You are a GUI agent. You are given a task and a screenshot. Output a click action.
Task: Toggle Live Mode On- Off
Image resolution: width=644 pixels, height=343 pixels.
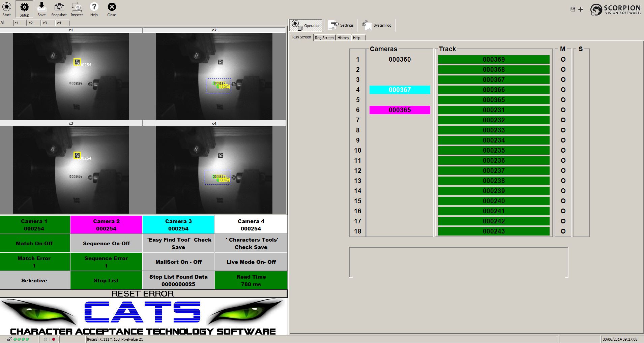point(251,262)
